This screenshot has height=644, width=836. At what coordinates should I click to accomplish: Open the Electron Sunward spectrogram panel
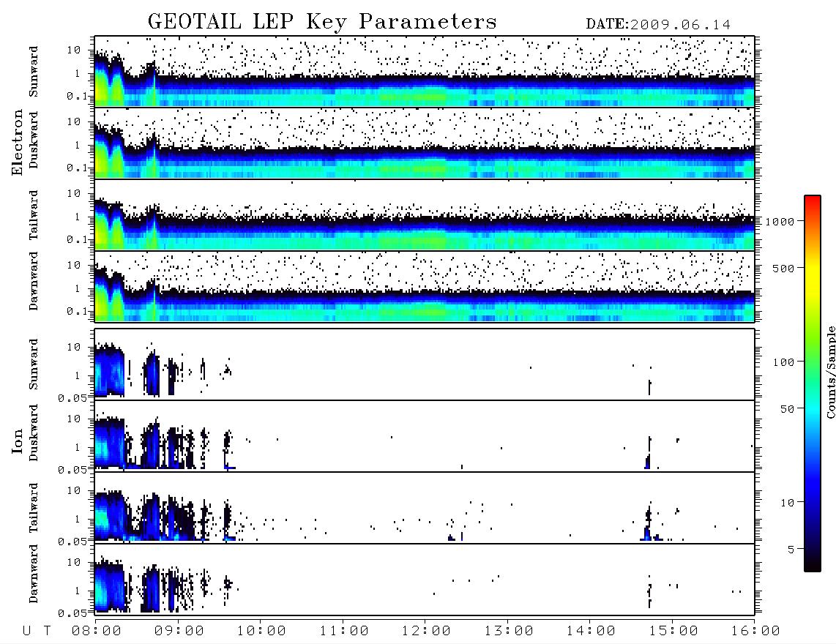pyautogui.click(x=425, y=72)
